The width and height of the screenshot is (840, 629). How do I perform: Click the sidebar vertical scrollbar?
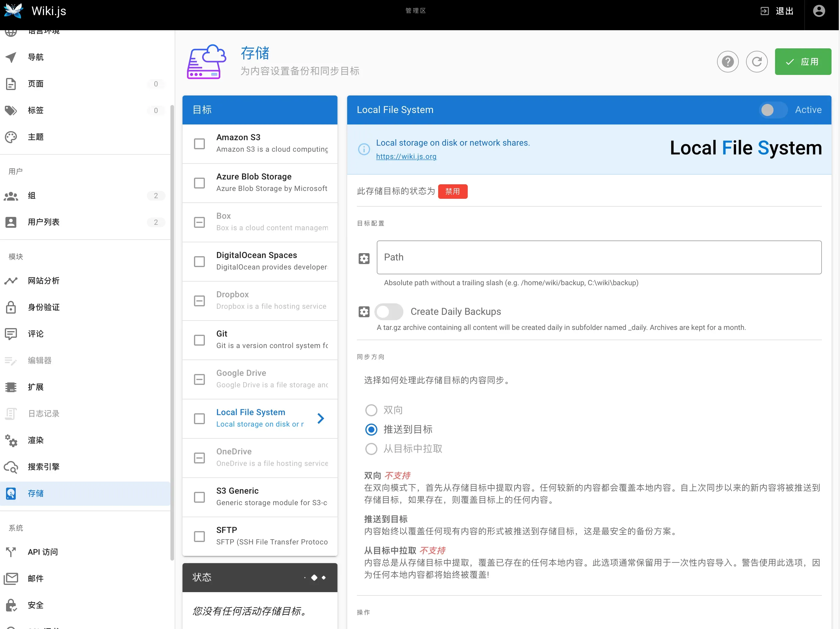(173, 332)
